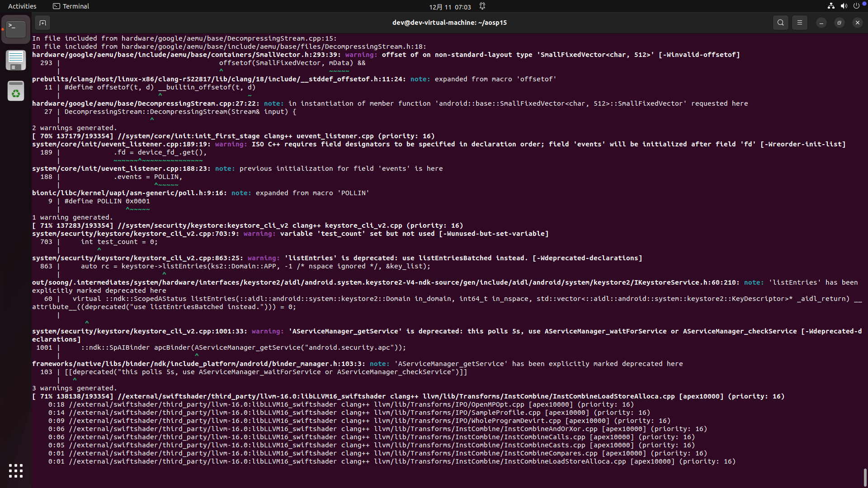Restore down the terminal window
This screenshot has height=488, width=868.
point(839,23)
